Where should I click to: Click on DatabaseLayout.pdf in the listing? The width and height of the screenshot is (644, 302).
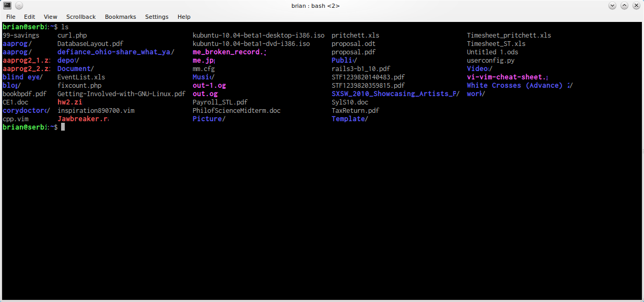click(x=90, y=44)
